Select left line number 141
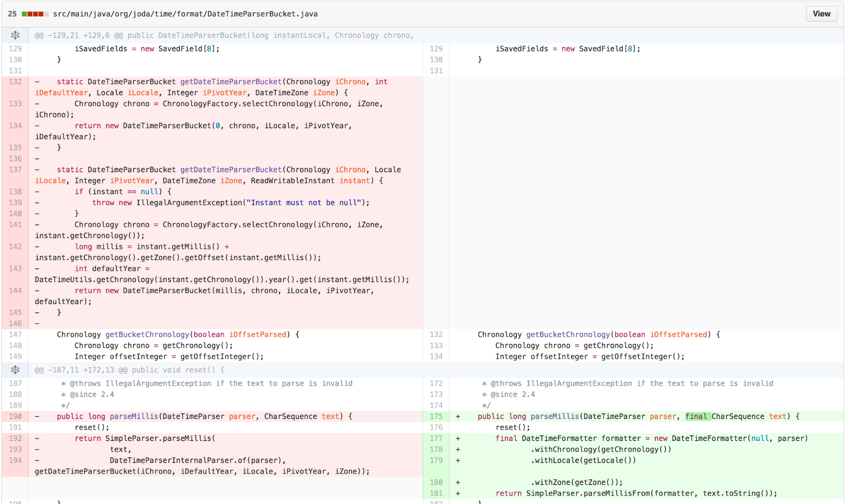This screenshot has height=504, width=846. 15,225
